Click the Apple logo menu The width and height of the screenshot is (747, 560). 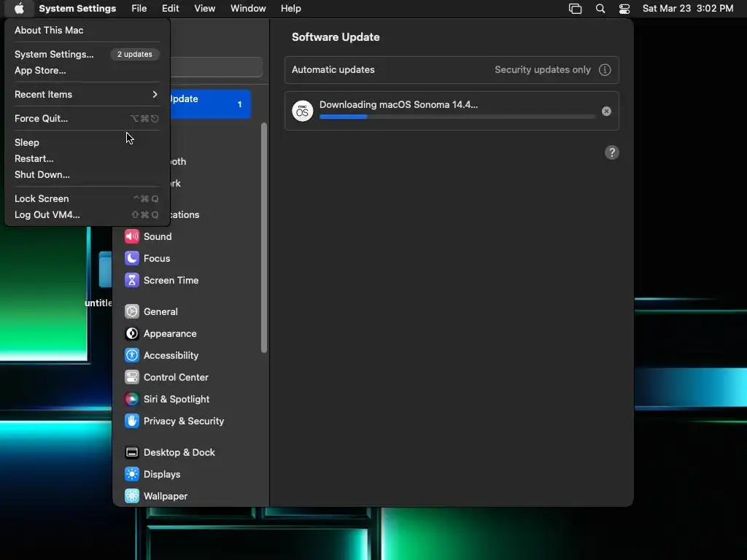19,9
